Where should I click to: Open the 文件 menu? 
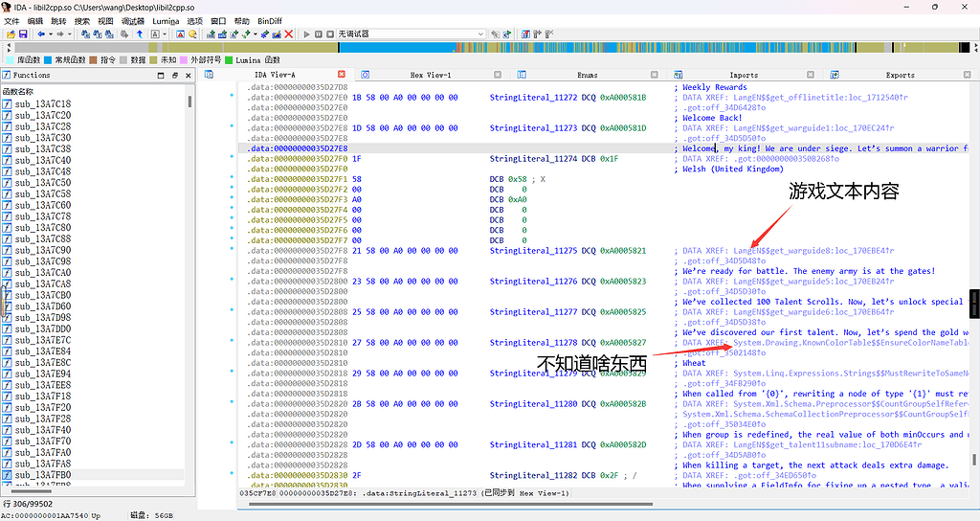coord(11,21)
